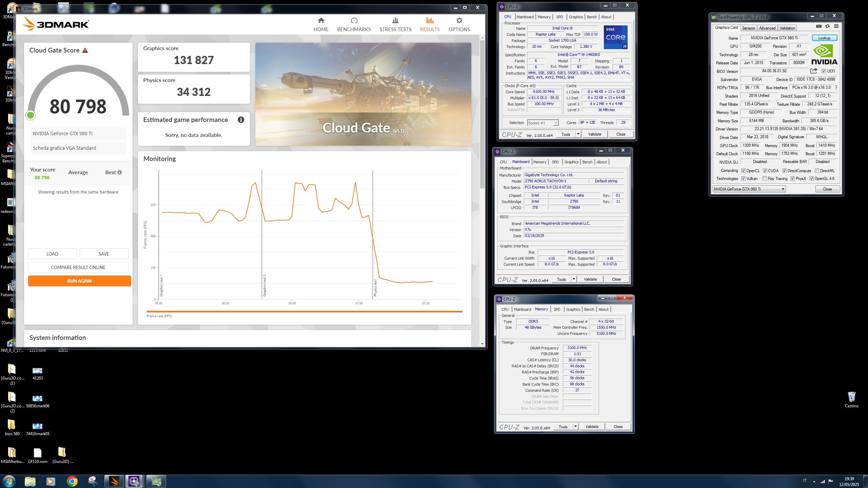Viewport: 868px width, 488px height.
Task: Toggle the Vulkan checkbox in GPU-Z
Action: tap(743, 179)
